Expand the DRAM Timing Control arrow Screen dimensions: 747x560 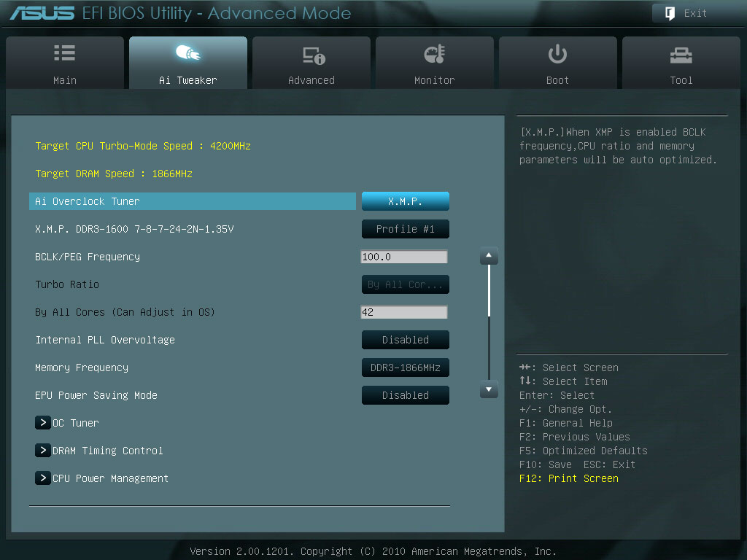coord(43,450)
